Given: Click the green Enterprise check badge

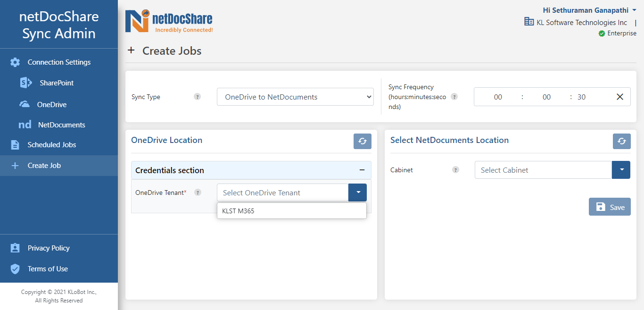Looking at the screenshot, I should (x=602, y=34).
